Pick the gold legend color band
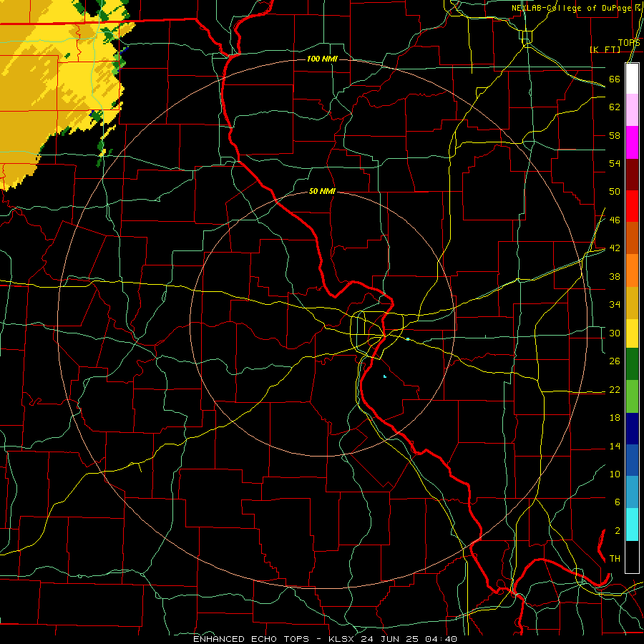 pos(632,303)
